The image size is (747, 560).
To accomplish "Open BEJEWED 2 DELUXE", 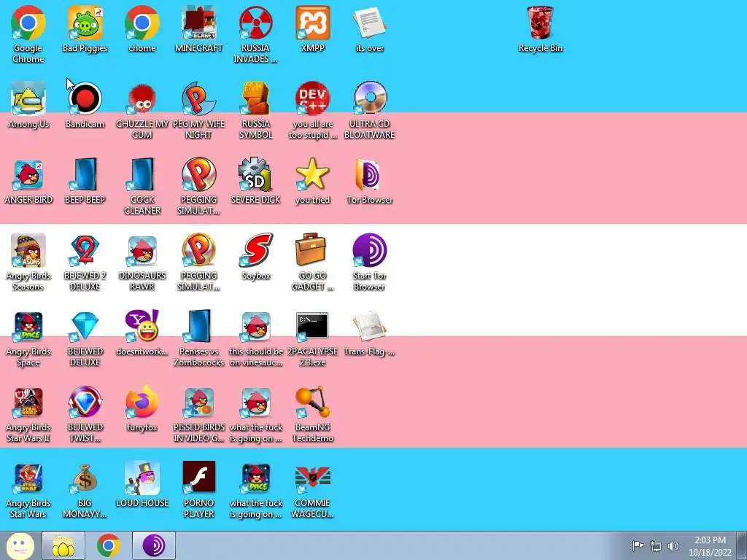I will (85, 262).
